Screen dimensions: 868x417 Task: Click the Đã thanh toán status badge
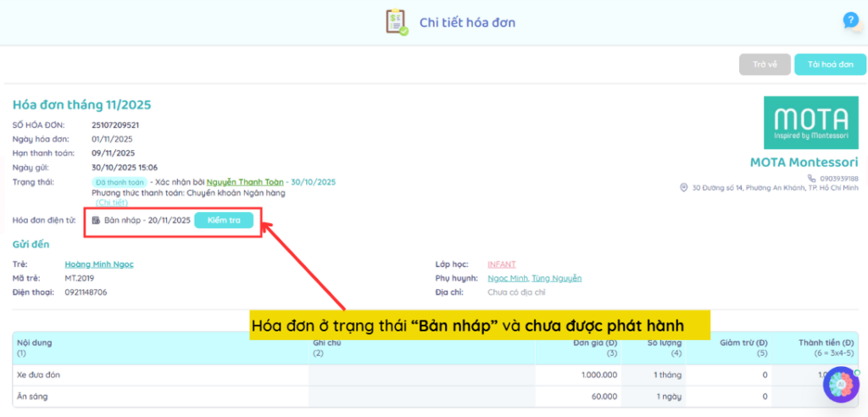pyautogui.click(x=120, y=182)
